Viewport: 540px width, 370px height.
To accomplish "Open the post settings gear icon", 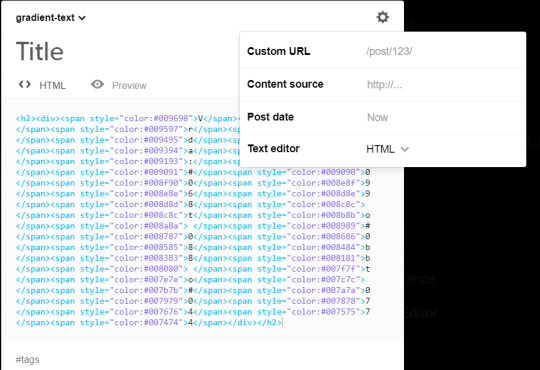I will [x=382, y=17].
